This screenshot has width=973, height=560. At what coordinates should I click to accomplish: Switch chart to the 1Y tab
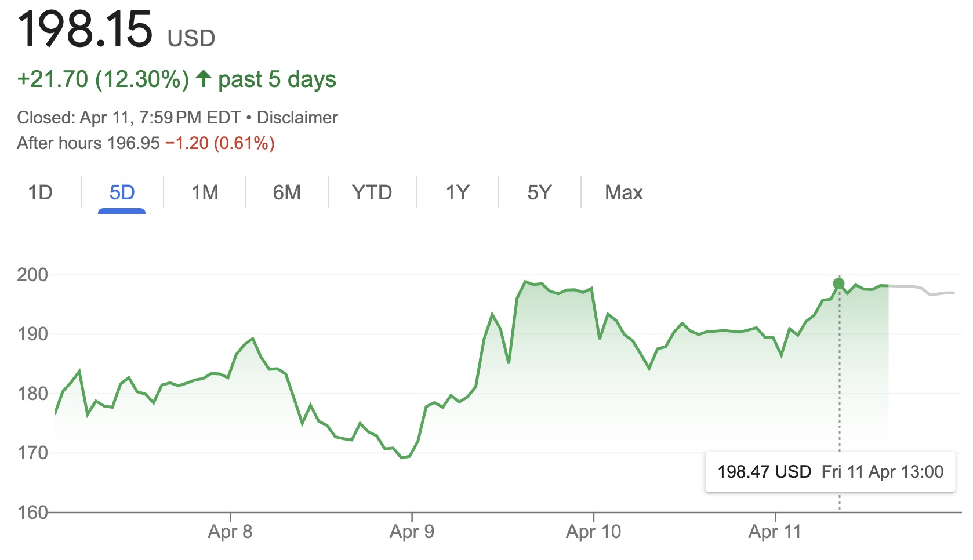[457, 192]
